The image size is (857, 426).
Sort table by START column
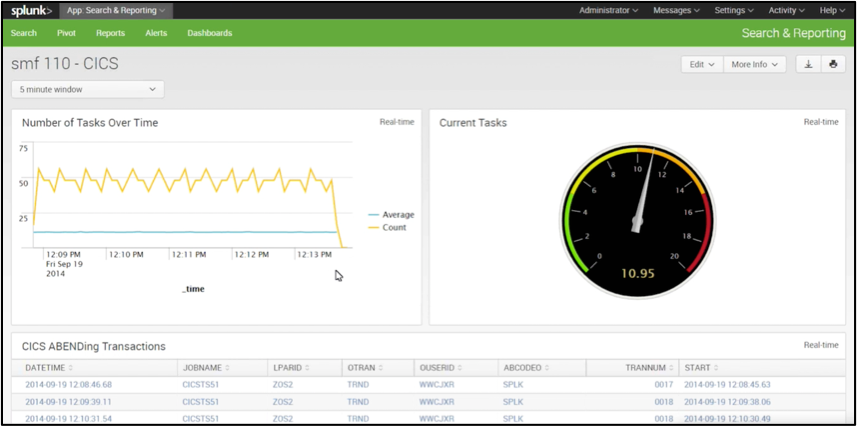700,368
